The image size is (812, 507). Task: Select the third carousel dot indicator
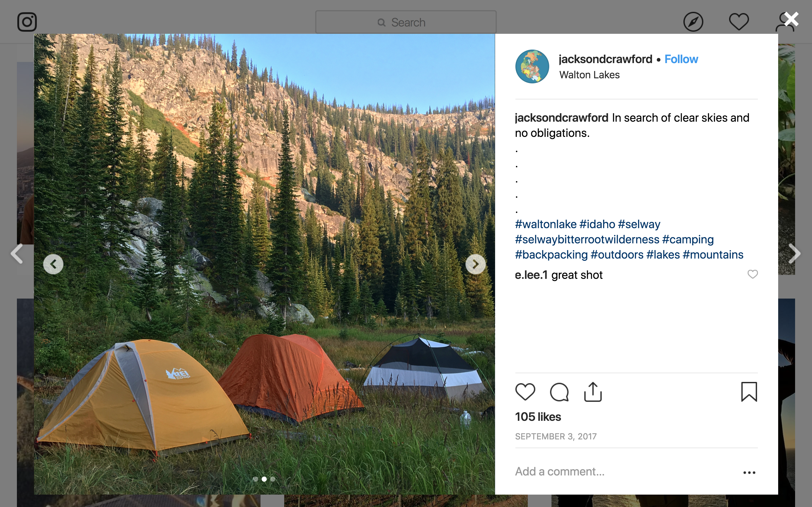coord(273,479)
